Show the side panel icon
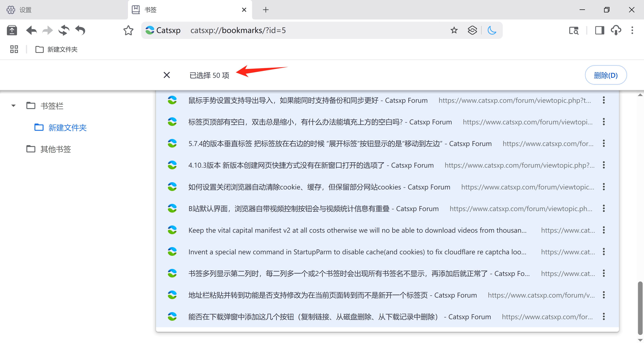 click(x=600, y=31)
